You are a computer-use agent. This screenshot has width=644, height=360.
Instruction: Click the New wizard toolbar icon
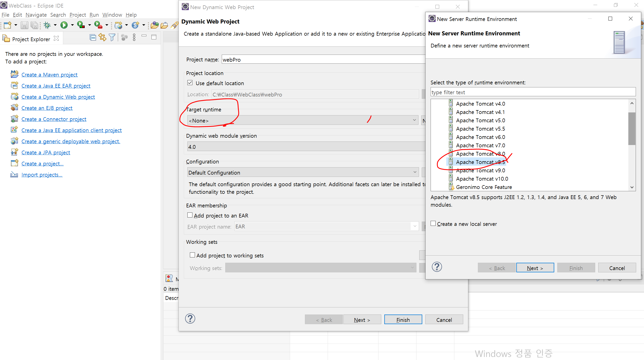(8, 25)
